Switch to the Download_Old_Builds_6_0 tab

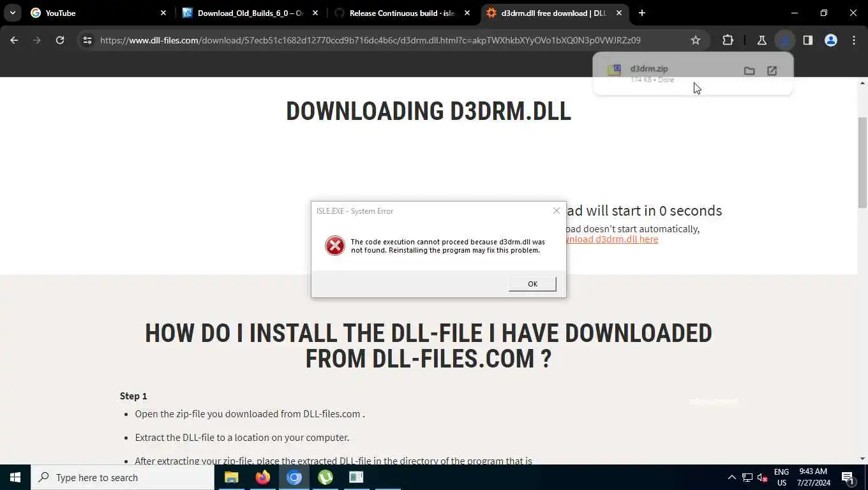[250, 13]
